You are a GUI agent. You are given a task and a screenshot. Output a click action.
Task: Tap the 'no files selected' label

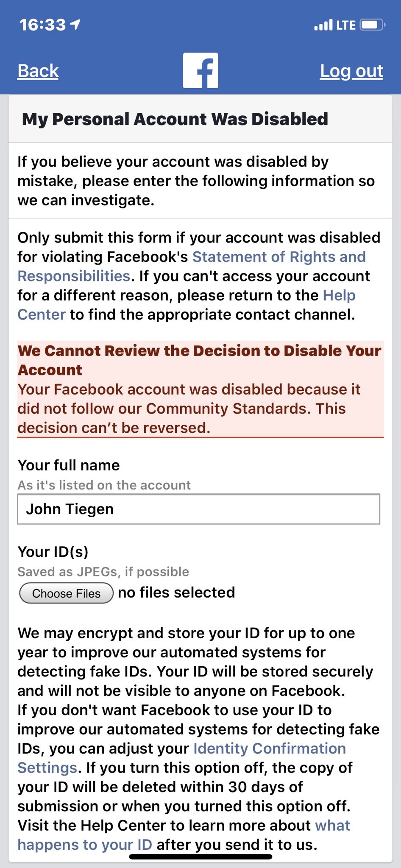coord(176,593)
